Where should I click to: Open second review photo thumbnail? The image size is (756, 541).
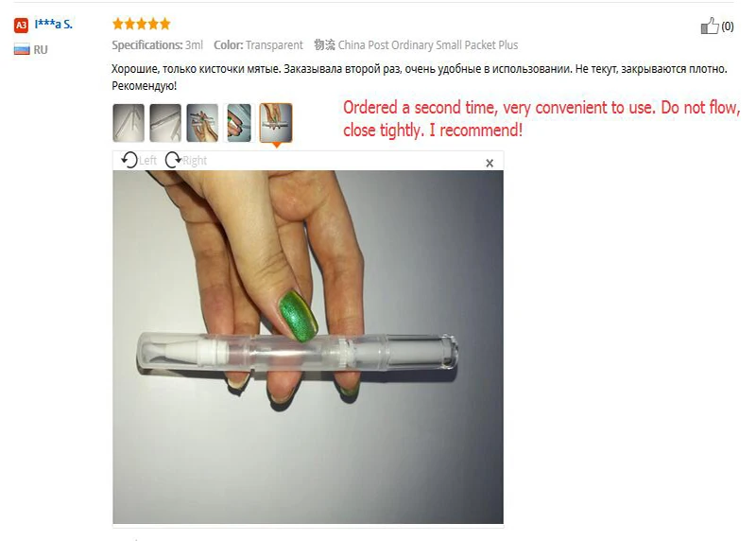[165, 123]
